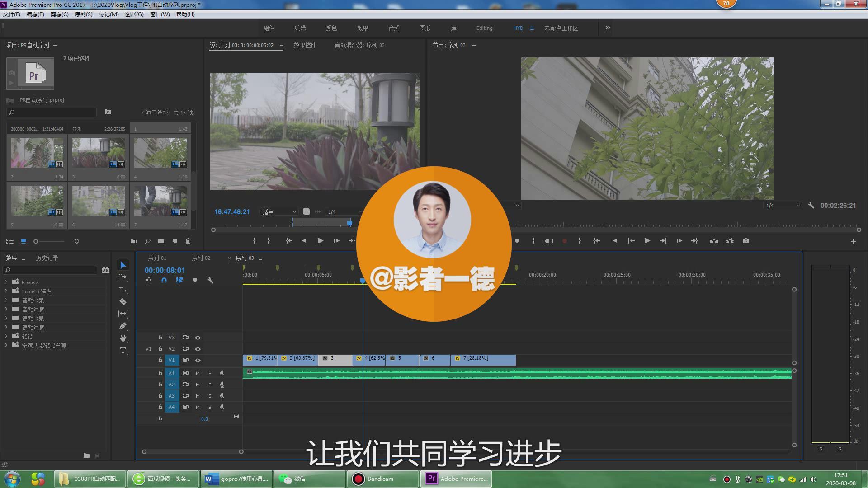The width and height of the screenshot is (868, 488).
Task: Select the Track Select Forward tool
Action: click(123, 277)
